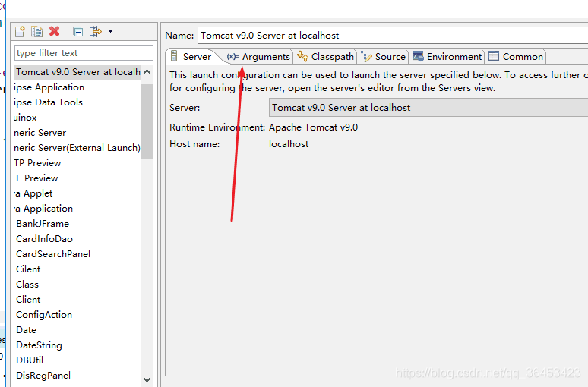Select the Eclipse Application entry
Screen dimensions: 588x387
click(x=49, y=87)
